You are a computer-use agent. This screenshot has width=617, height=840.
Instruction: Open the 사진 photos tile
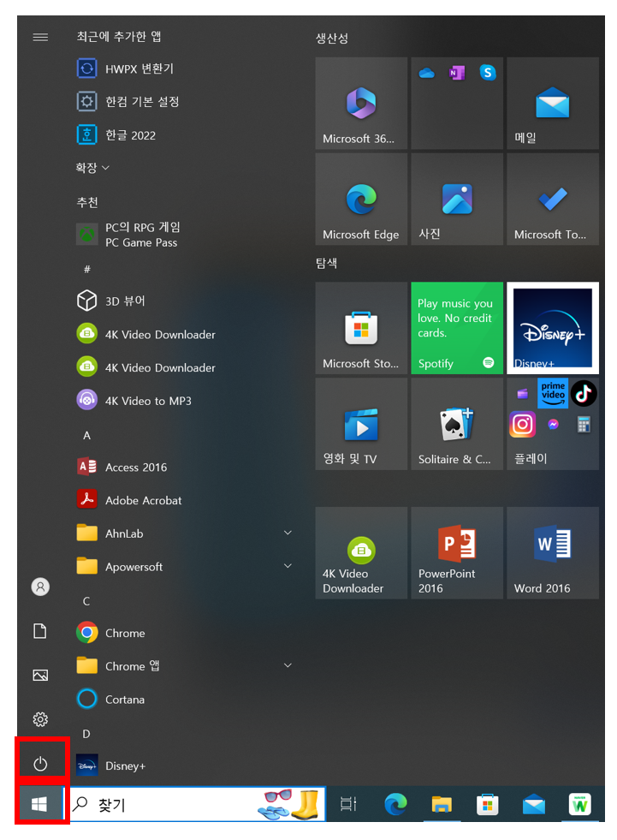[x=457, y=200]
